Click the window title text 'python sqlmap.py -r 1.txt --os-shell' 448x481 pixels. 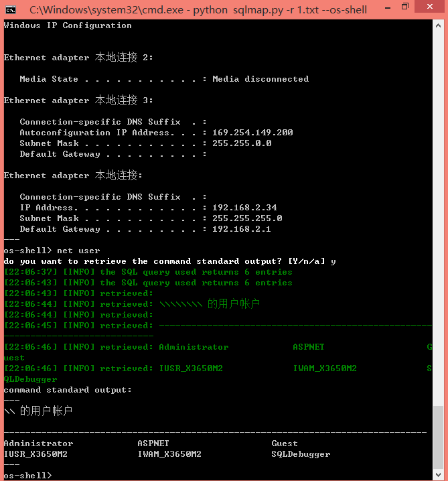click(280, 10)
